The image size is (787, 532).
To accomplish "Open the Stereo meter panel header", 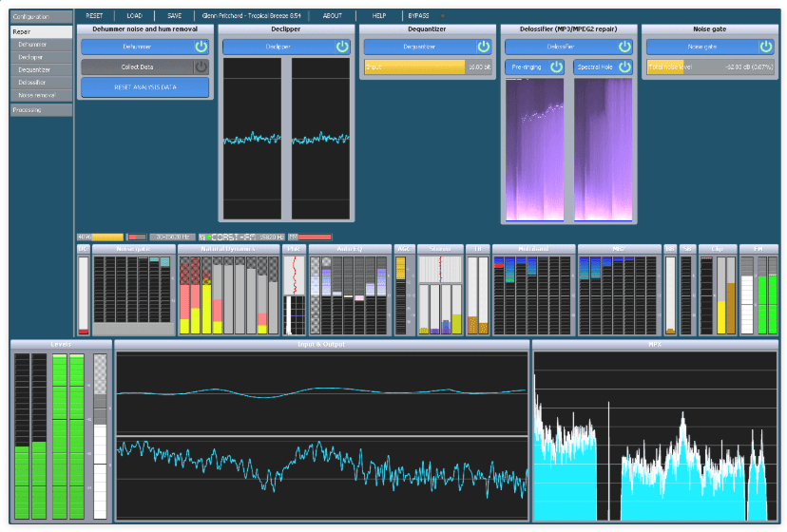I will click(440, 249).
